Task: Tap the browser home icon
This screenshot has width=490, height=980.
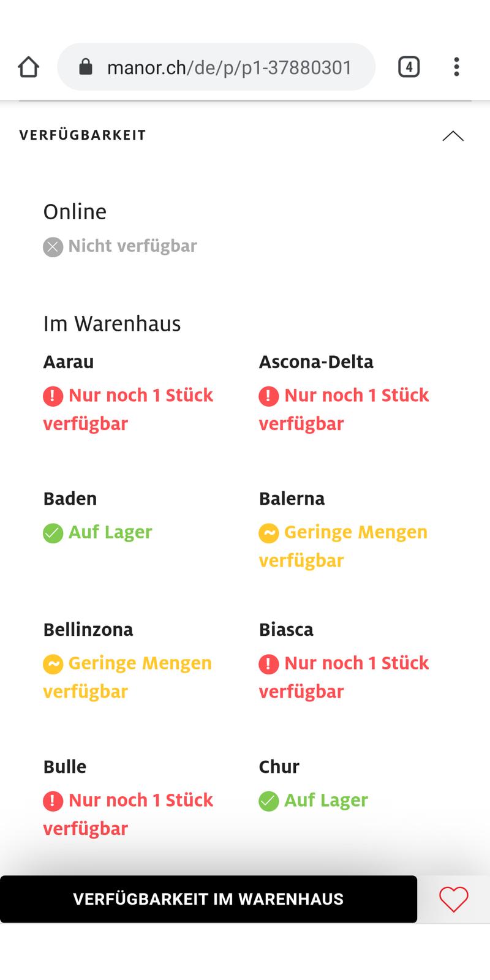Action: [29, 67]
